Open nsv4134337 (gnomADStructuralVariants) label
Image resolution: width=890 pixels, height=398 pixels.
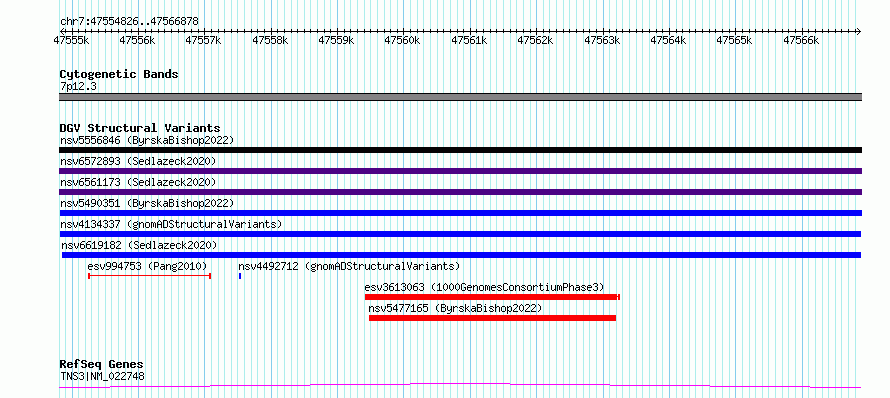tap(171, 224)
